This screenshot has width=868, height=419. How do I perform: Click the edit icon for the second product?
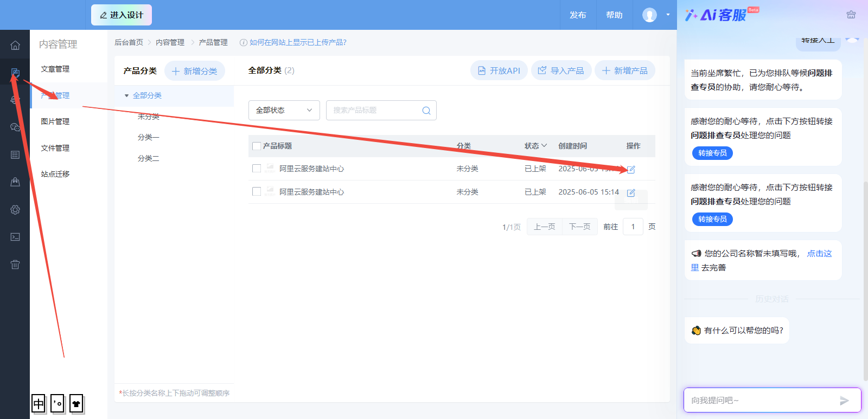pyautogui.click(x=631, y=192)
